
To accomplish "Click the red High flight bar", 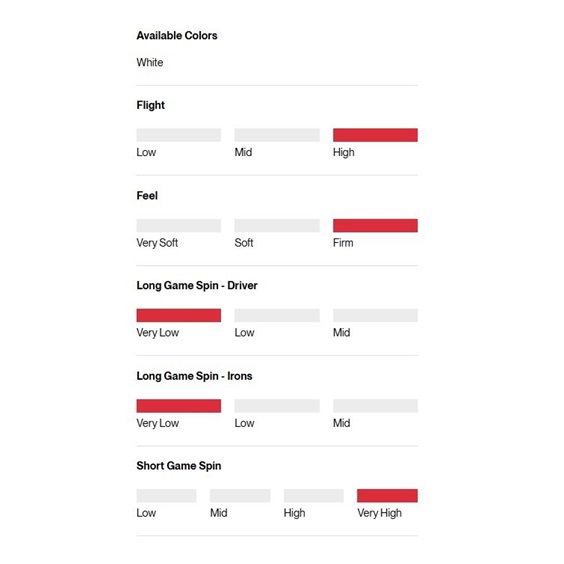I will 375,135.
